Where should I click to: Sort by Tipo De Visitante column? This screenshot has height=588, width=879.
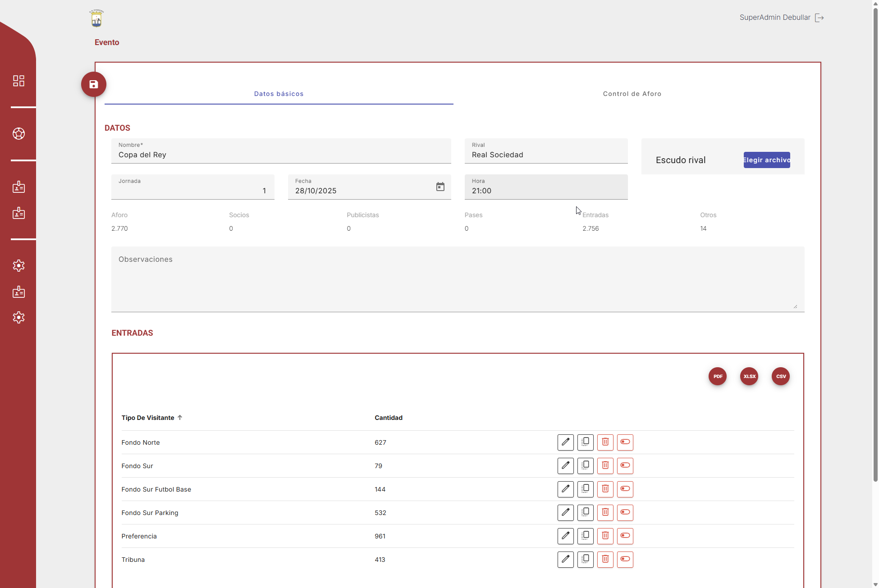click(148, 418)
